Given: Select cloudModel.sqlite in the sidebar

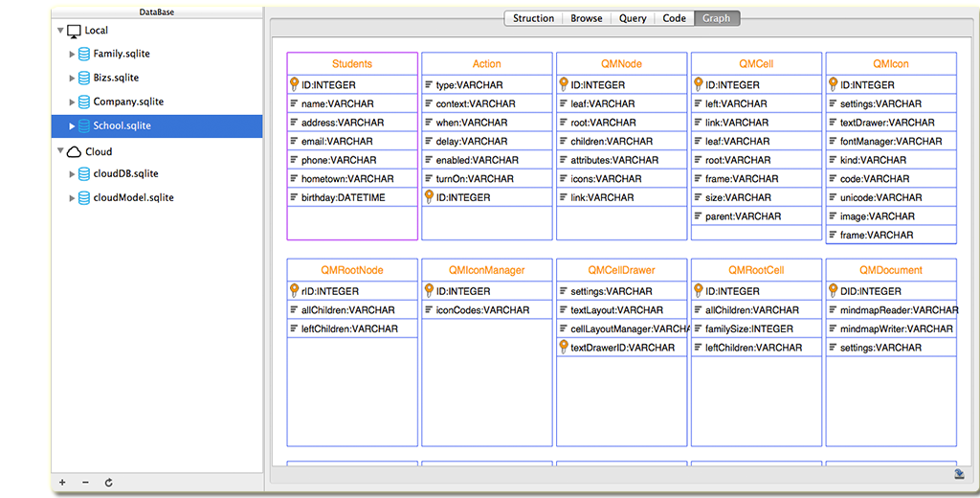Looking at the screenshot, I should coord(133,198).
